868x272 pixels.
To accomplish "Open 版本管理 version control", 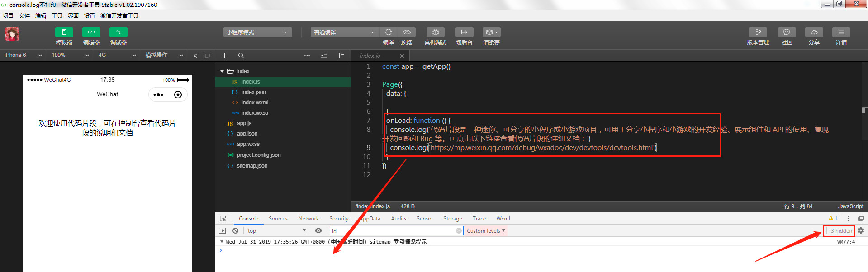I will pos(758,32).
